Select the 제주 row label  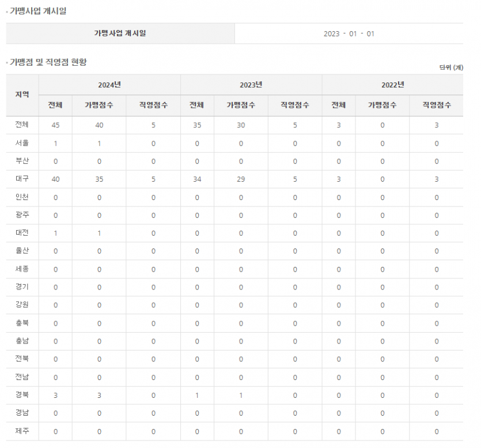point(22,431)
